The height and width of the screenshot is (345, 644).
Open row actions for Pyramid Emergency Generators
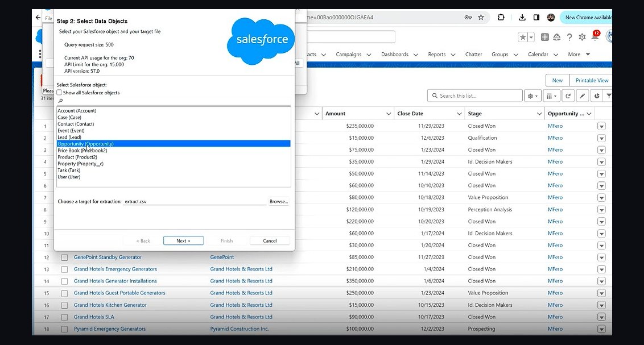(x=602, y=329)
